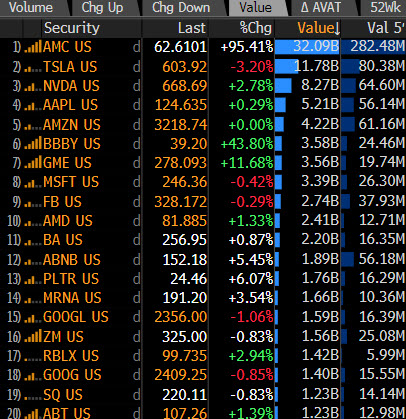Click the volume bars icon beside AMD US
This screenshot has height=419, width=406.
pos(33,221)
